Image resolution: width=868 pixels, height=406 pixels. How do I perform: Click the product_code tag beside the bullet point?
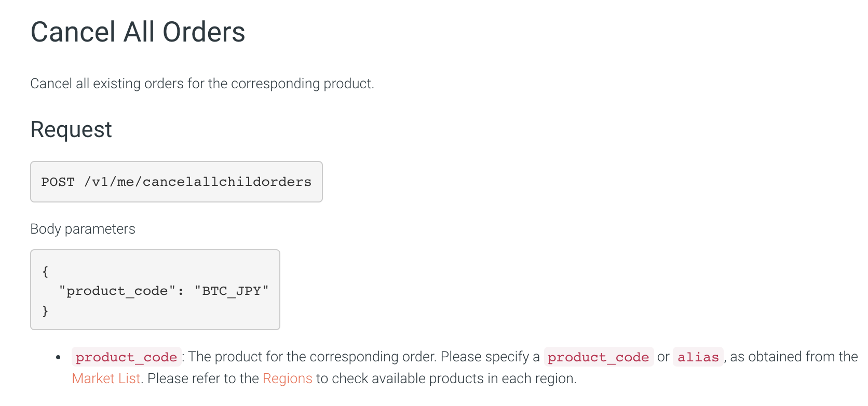pos(126,357)
